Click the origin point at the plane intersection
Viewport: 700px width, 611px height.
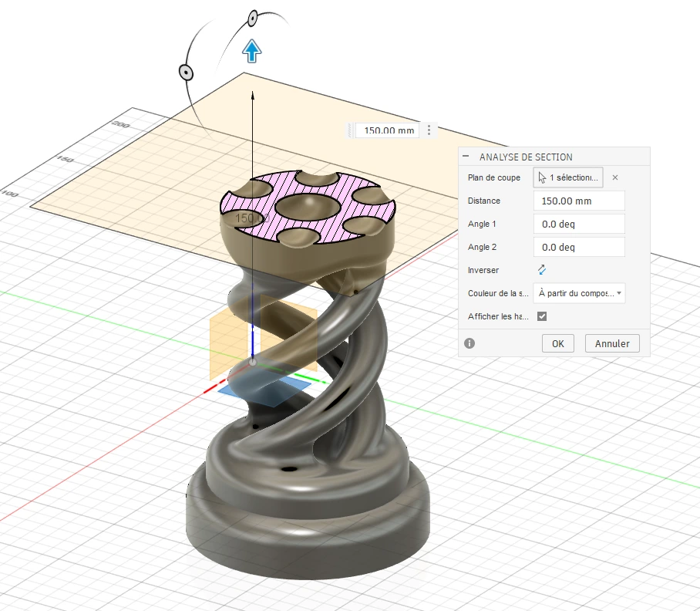[253, 362]
